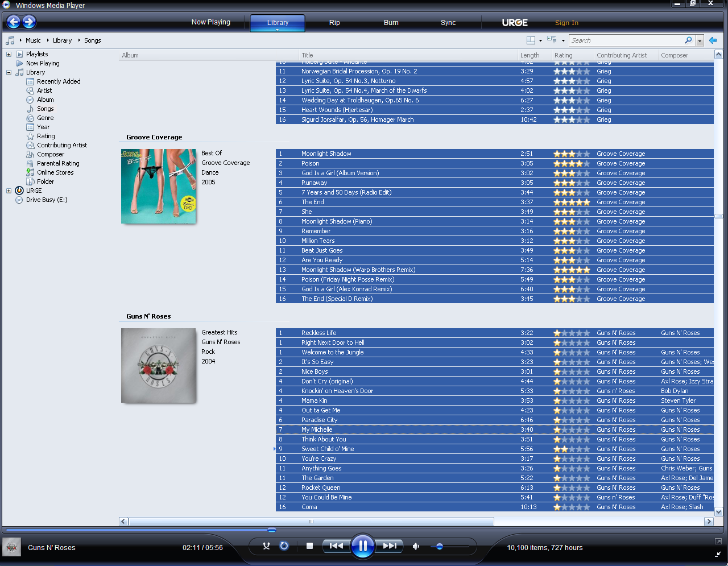Expand the URGE tree node
Viewport: 728px width, 566px height.
[x=9, y=191]
